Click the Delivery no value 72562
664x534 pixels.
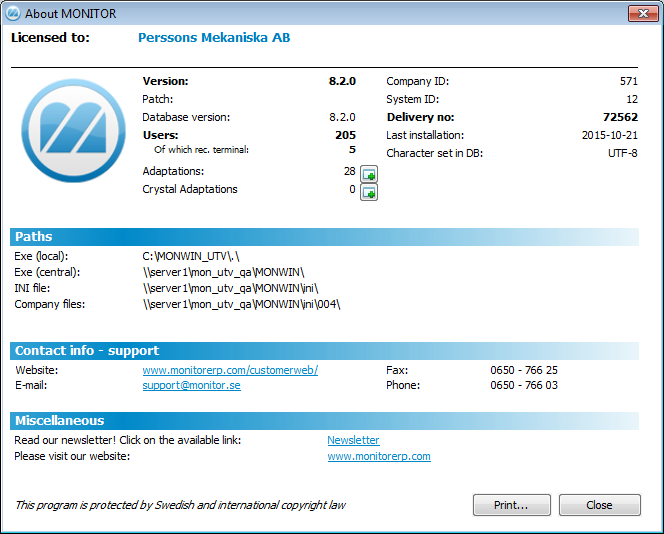(x=620, y=117)
